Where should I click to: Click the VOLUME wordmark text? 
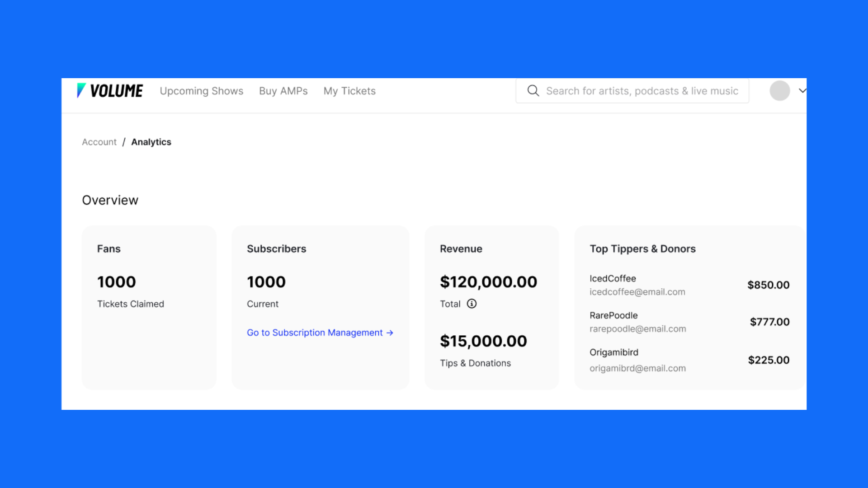[116, 91]
